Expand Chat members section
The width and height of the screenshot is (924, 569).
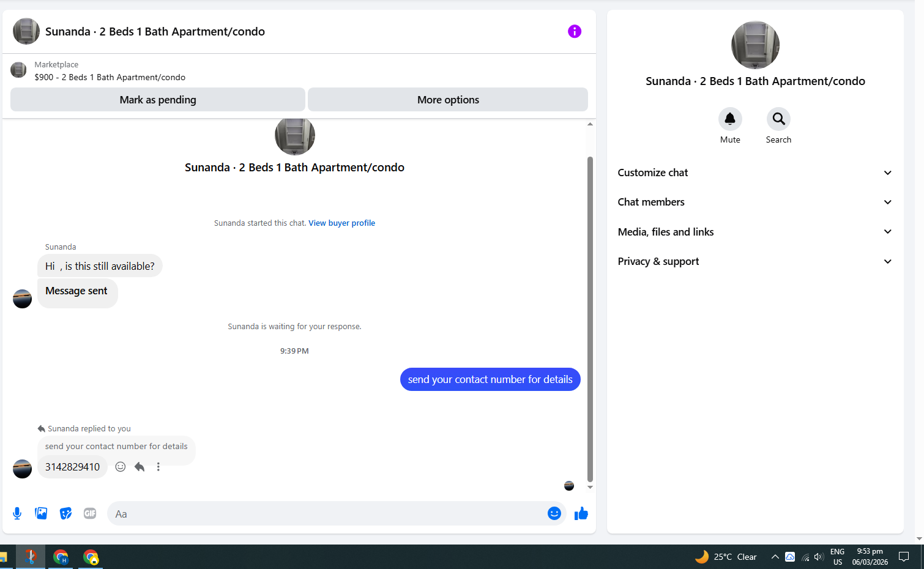pyautogui.click(x=754, y=202)
